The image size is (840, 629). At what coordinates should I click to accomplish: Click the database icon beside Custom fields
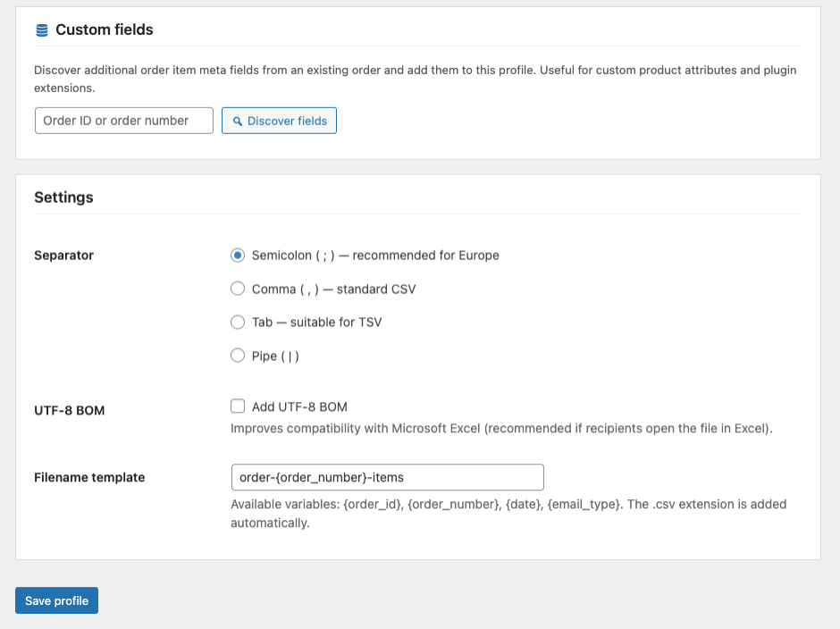coord(41,30)
